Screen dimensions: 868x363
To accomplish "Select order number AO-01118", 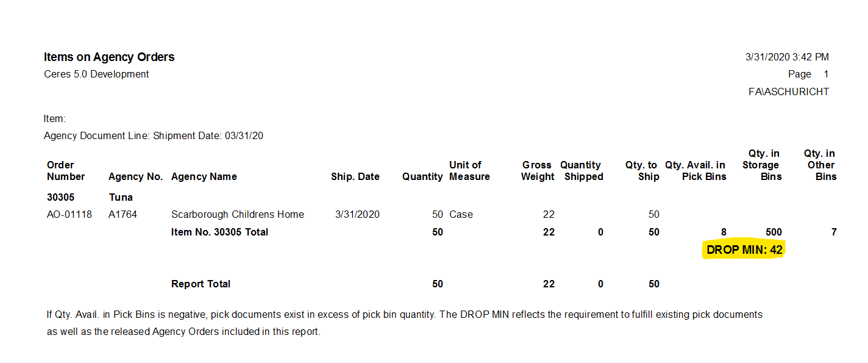I will coord(69,215).
